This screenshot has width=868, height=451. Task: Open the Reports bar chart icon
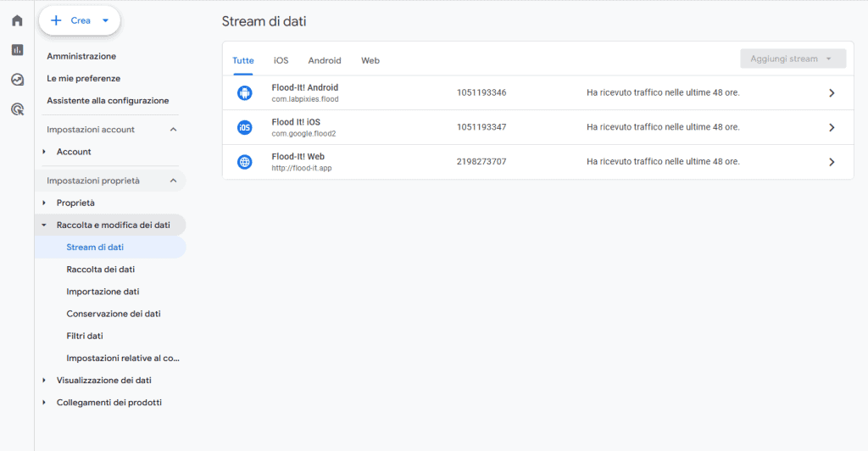pyautogui.click(x=17, y=50)
